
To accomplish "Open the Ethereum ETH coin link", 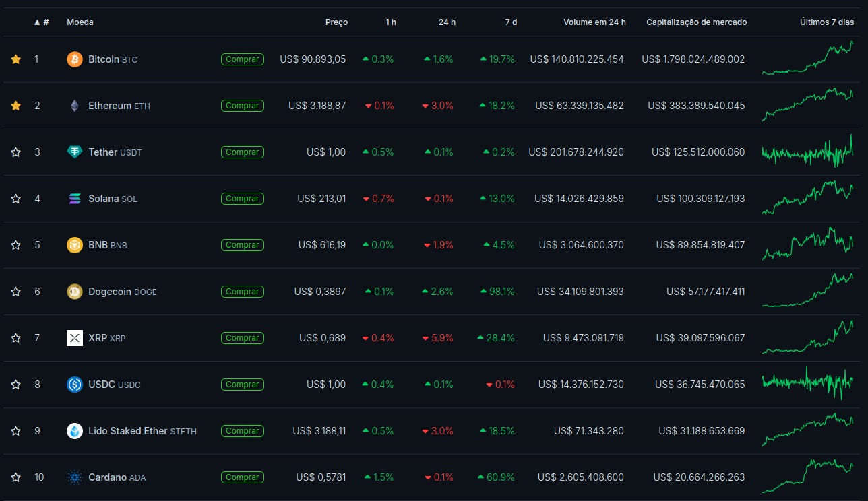I will pyautogui.click(x=119, y=106).
